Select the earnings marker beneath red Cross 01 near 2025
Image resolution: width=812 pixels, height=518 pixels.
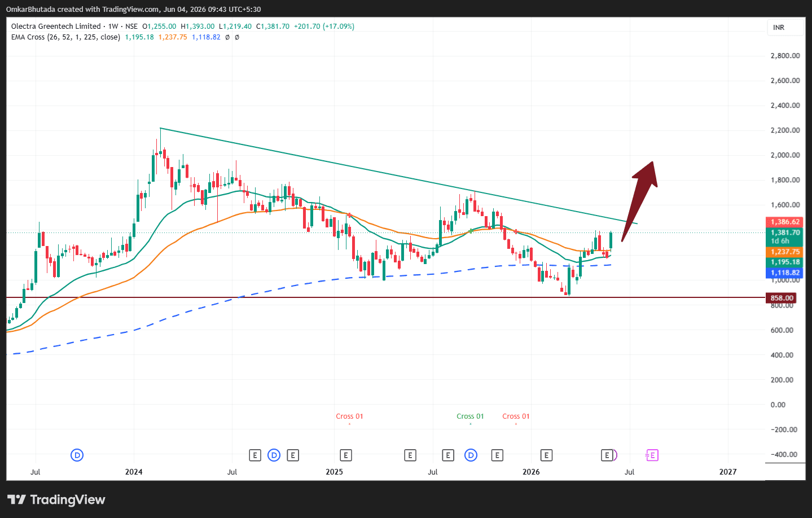(x=346, y=455)
